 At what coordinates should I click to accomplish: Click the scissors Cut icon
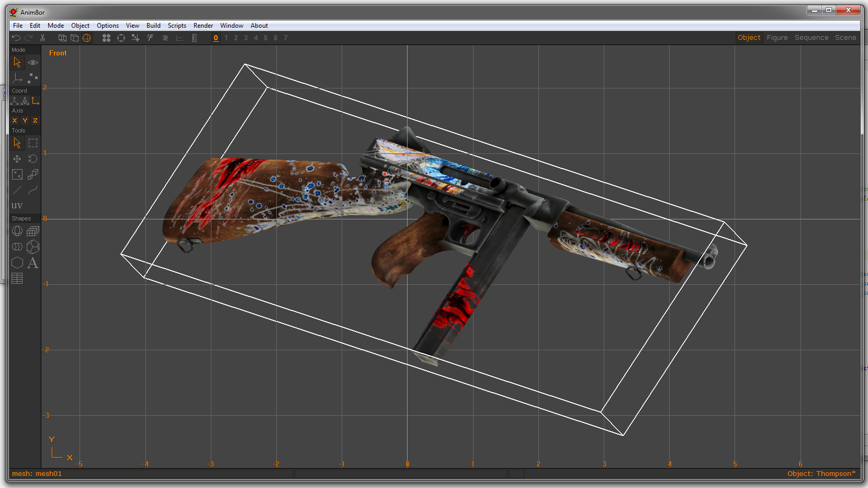point(43,38)
